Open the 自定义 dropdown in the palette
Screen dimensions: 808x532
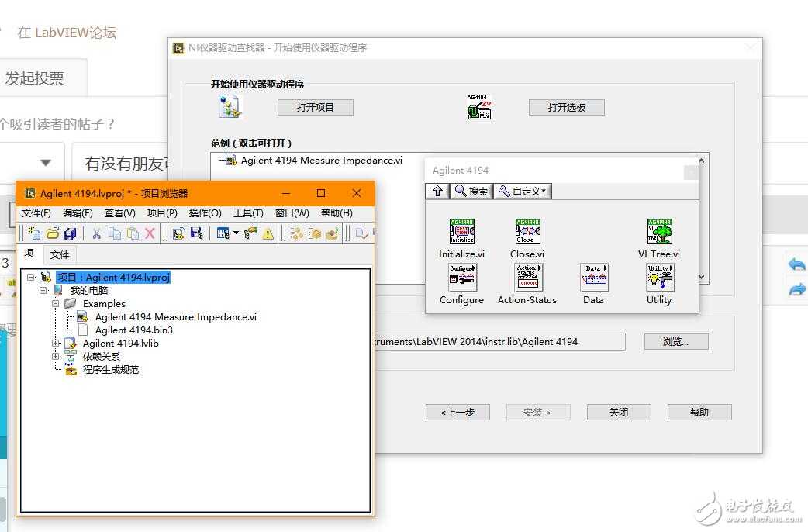[523, 192]
